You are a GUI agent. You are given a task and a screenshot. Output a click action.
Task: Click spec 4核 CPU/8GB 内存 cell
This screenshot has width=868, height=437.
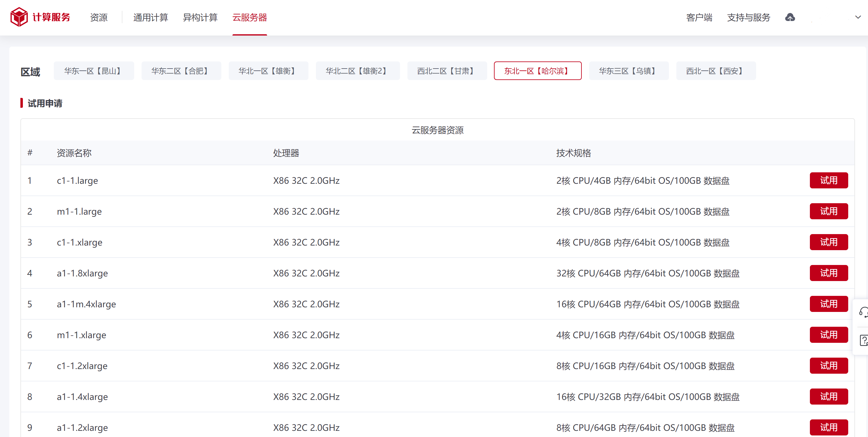pos(643,243)
